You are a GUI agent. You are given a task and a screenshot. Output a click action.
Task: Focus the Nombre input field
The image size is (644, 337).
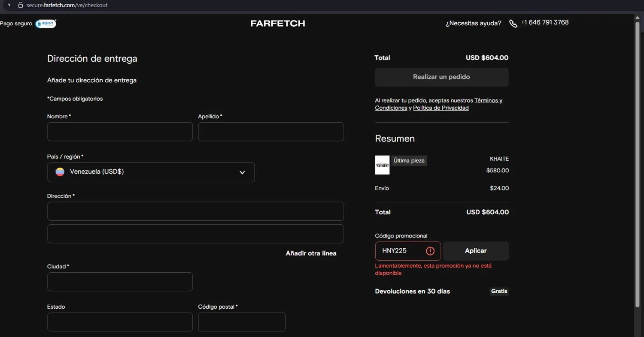coord(120,132)
